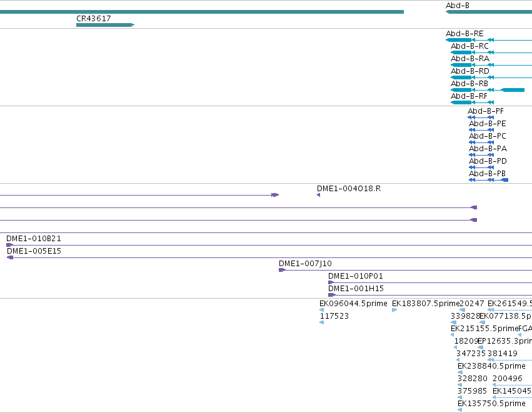This screenshot has height=413, width=532.
Task: Click the Abd-B-RF transcript label
Action: coord(469,96)
